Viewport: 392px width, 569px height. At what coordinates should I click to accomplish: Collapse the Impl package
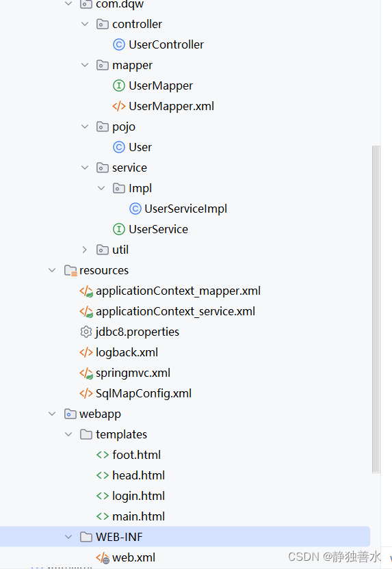coord(101,188)
